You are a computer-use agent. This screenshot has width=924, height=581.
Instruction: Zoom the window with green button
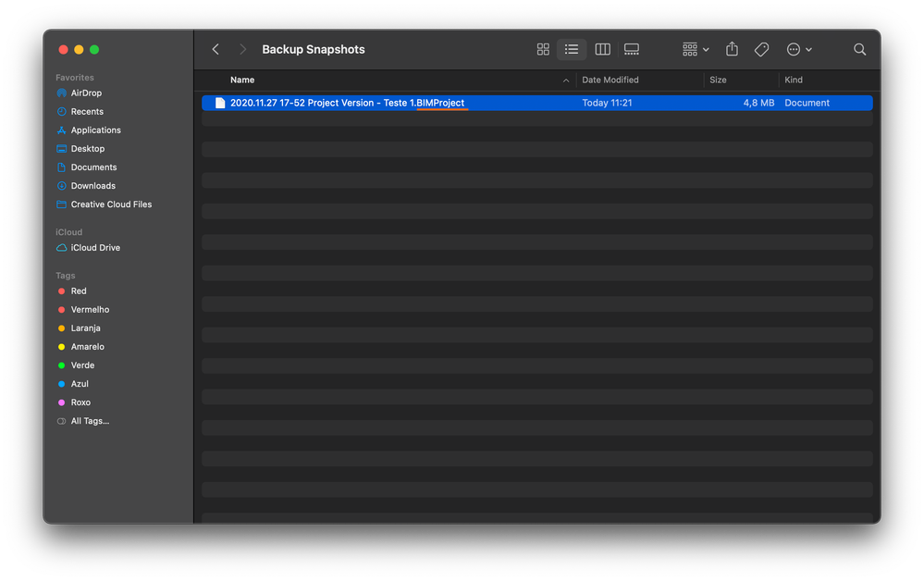point(94,50)
